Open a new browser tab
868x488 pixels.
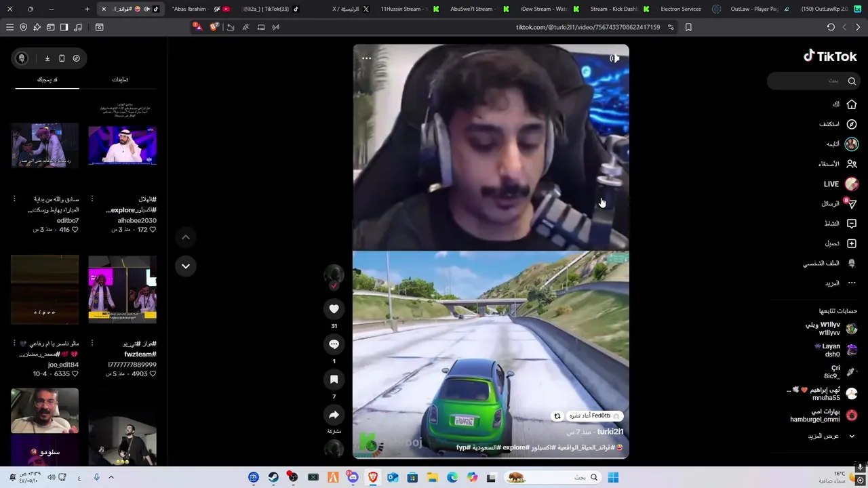(87, 9)
